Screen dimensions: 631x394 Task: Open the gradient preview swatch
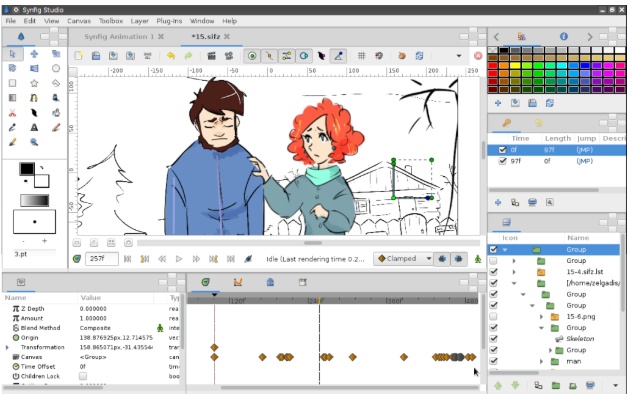pyautogui.click(x=35, y=200)
